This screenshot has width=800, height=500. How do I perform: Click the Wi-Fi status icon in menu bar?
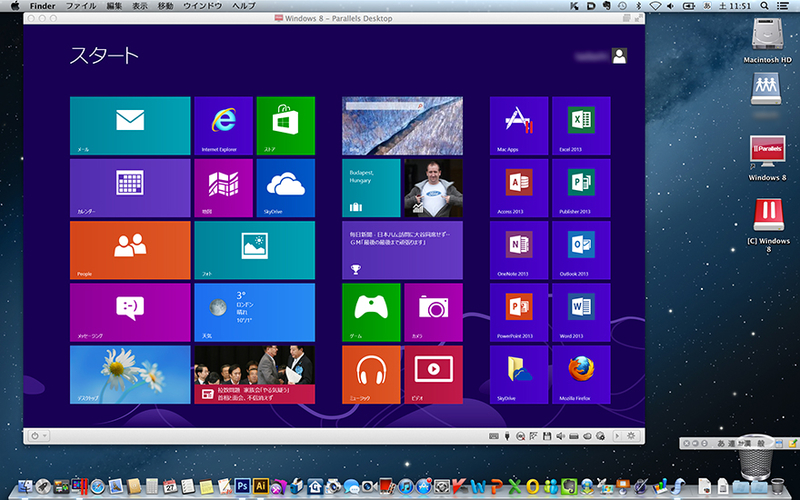(x=655, y=6)
